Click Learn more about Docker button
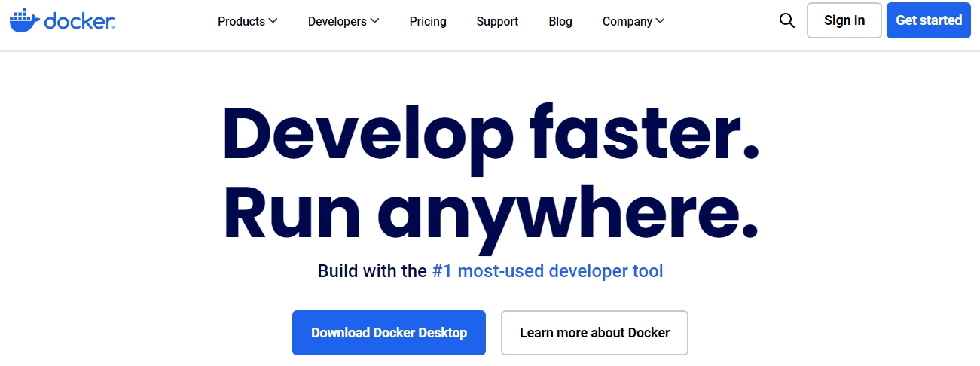This screenshot has height=366, width=980. point(594,333)
